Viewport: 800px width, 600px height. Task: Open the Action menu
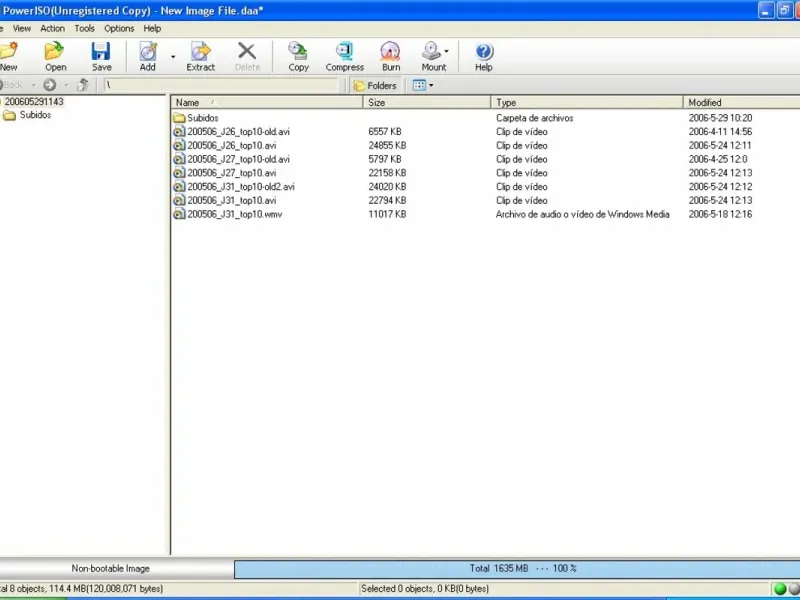coord(53,29)
